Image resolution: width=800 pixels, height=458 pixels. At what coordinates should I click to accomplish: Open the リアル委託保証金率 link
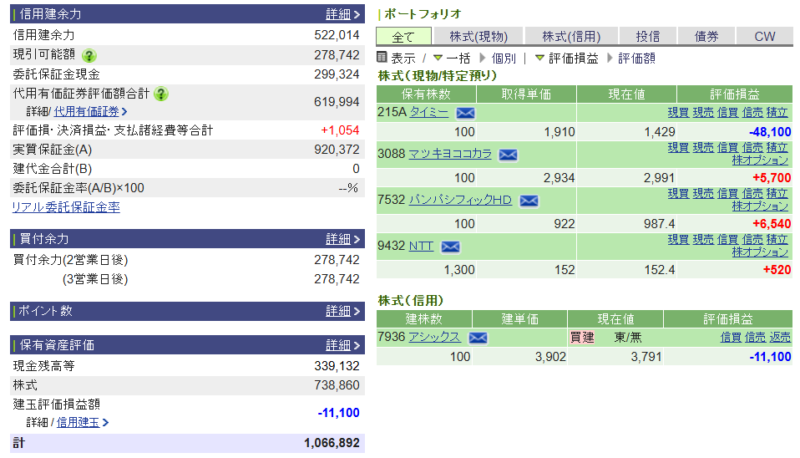(66, 207)
